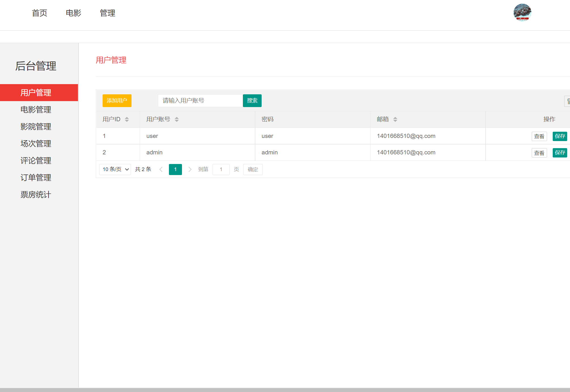Click the yellow 添加用户 button
The width and height of the screenshot is (570, 392).
point(117,101)
